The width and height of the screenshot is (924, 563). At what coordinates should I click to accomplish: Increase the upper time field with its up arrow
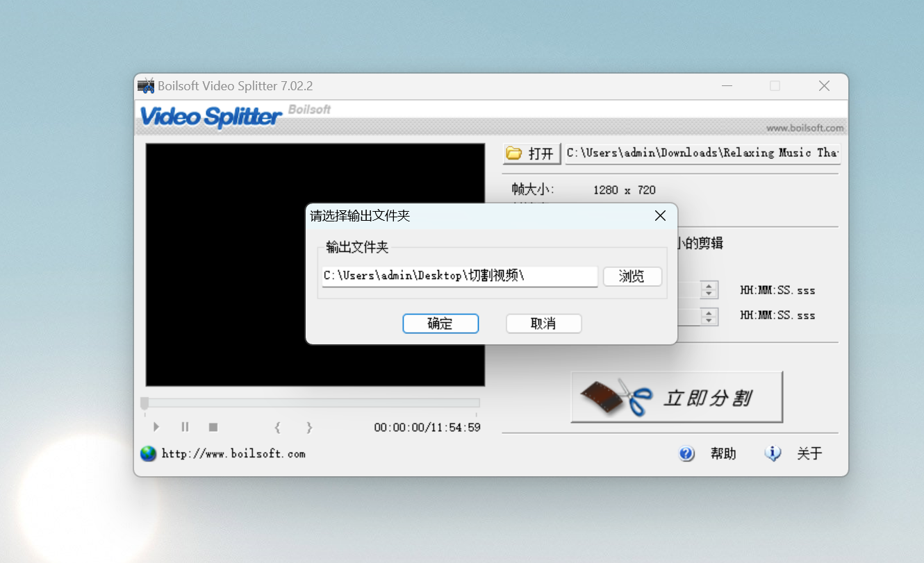(x=709, y=285)
